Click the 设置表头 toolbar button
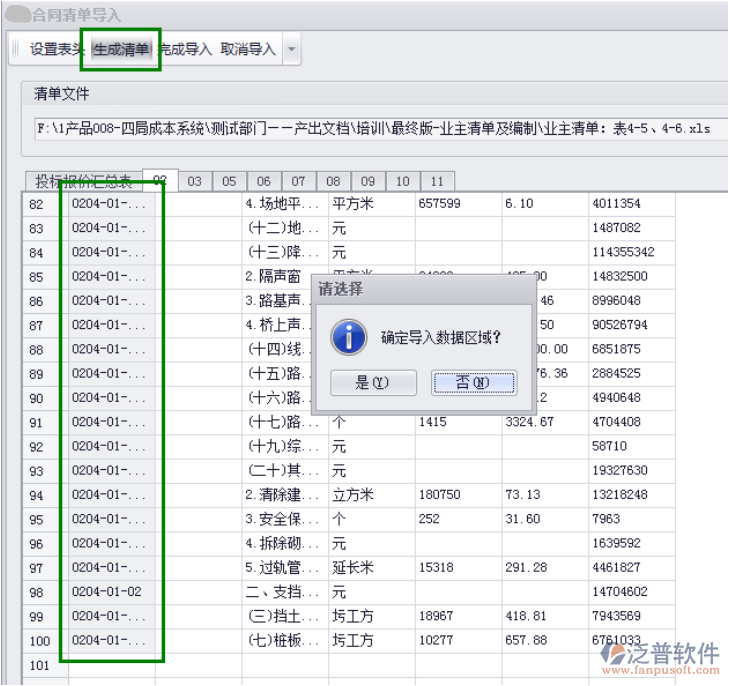The width and height of the screenshot is (730, 686). pos(56,49)
